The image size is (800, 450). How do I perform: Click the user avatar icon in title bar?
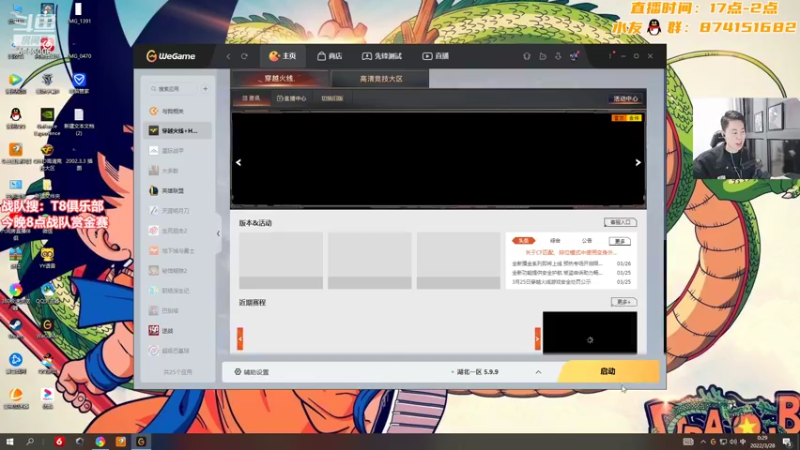(x=574, y=56)
